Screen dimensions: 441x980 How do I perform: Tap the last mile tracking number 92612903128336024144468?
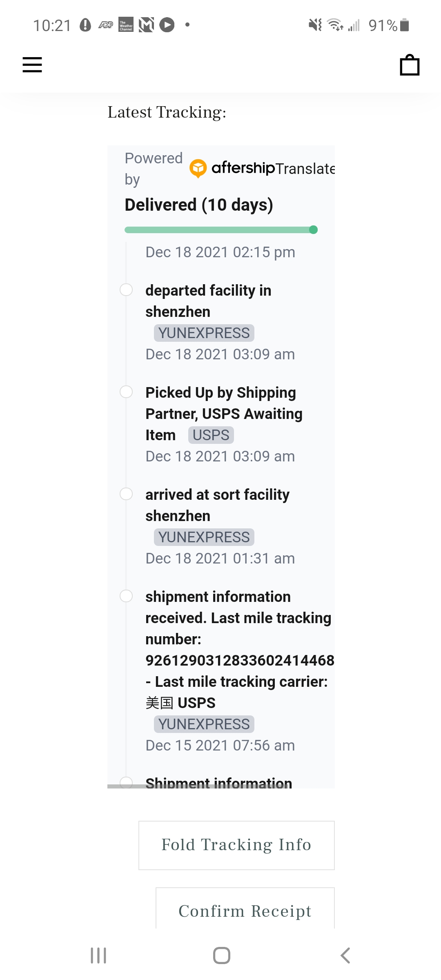pos(240,660)
